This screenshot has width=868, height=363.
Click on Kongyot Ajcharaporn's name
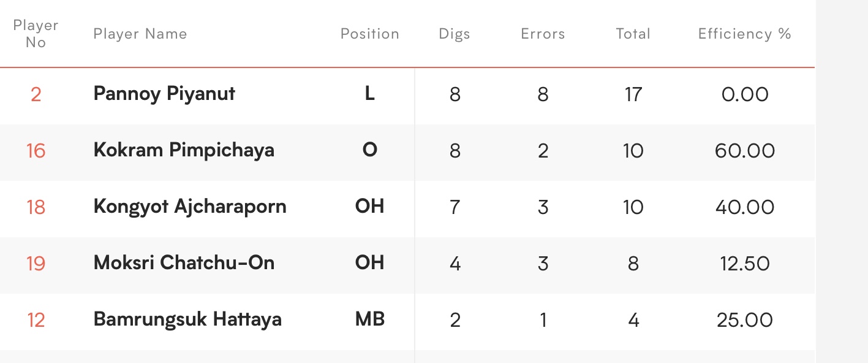click(x=190, y=207)
